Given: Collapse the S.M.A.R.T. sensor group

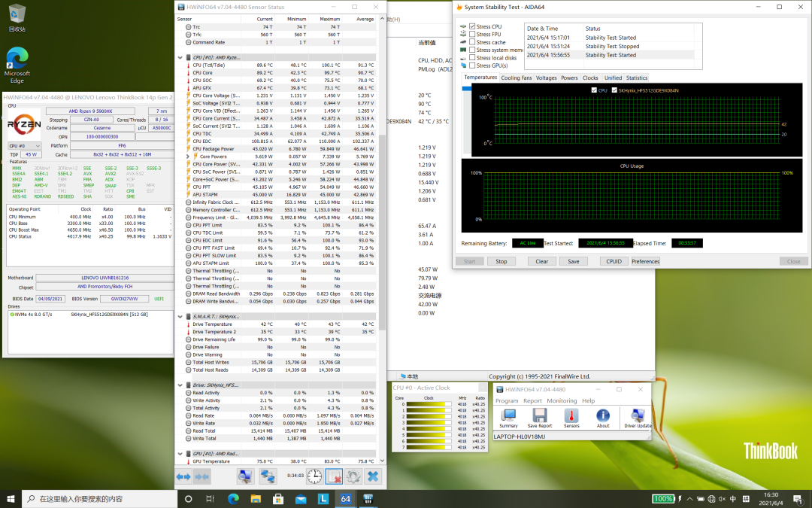Looking at the screenshot, I should (x=180, y=316).
